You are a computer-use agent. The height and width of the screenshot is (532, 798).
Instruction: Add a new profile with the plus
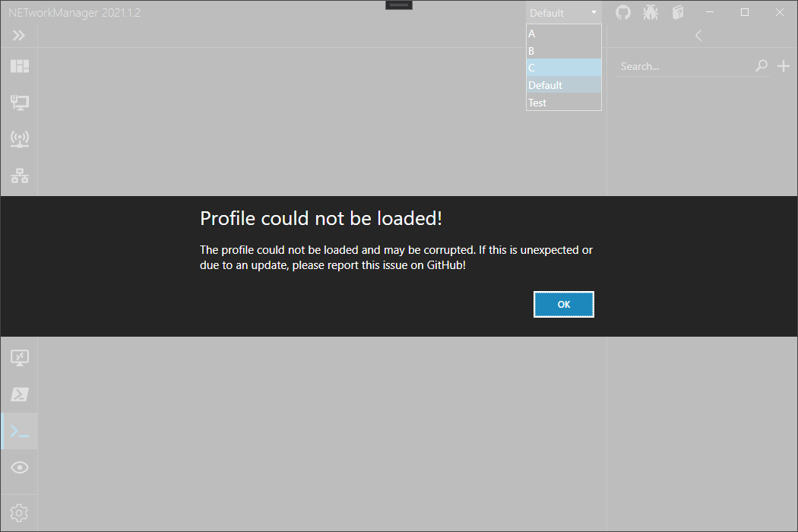pos(784,66)
